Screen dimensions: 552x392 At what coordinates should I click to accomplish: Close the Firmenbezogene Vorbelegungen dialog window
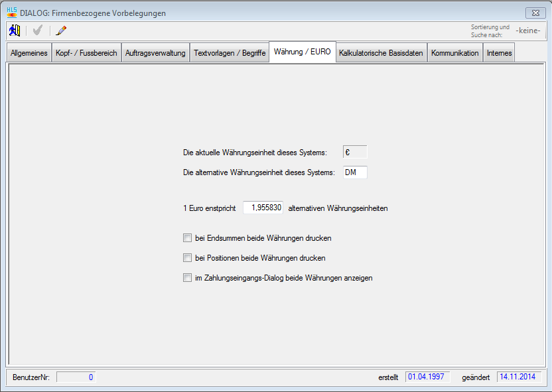[534, 13]
